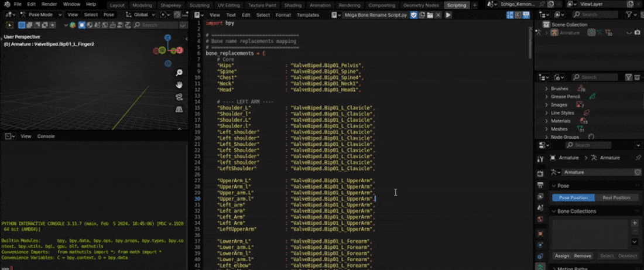Click Assign bone collection button
Screen dimensions: 644x270
coord(562,255)
